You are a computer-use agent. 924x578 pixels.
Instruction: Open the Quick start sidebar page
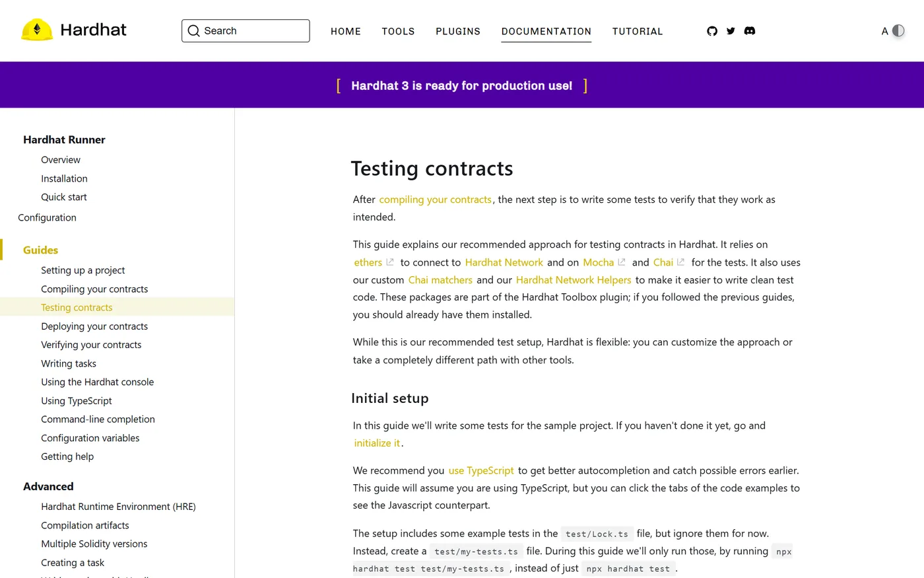(x=64, y=197)
